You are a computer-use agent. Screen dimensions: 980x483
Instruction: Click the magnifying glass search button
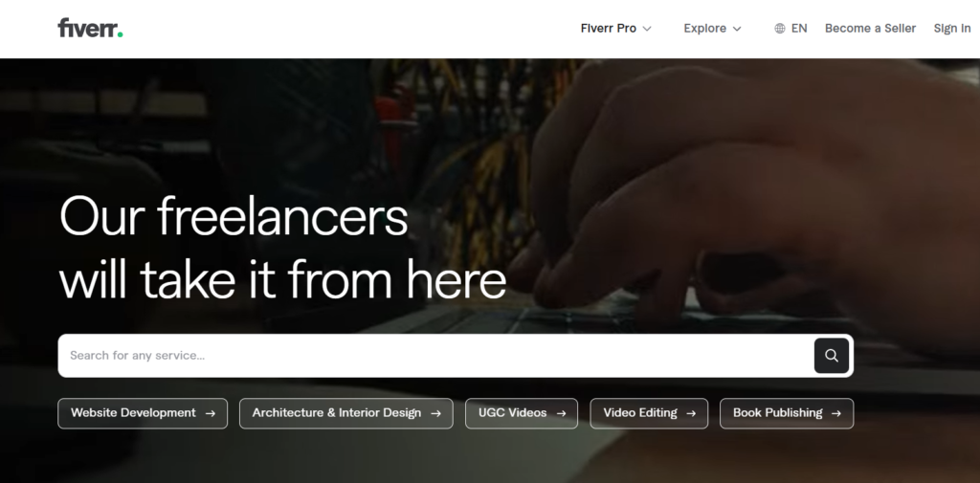(x=832, y=356)
